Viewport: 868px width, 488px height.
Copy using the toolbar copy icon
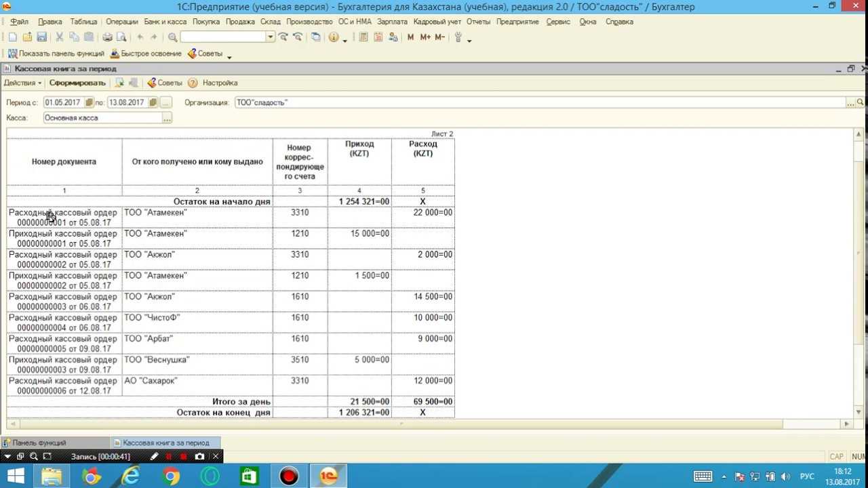(74, 37)
